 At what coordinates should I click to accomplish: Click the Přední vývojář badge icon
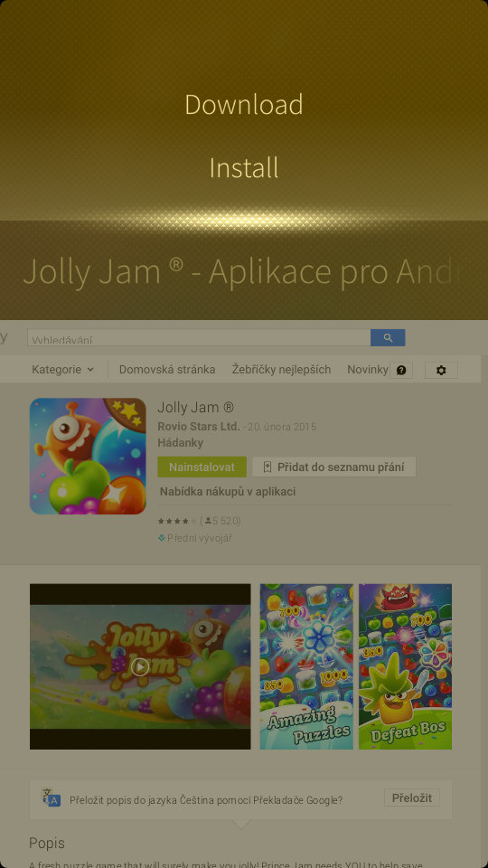162,537
